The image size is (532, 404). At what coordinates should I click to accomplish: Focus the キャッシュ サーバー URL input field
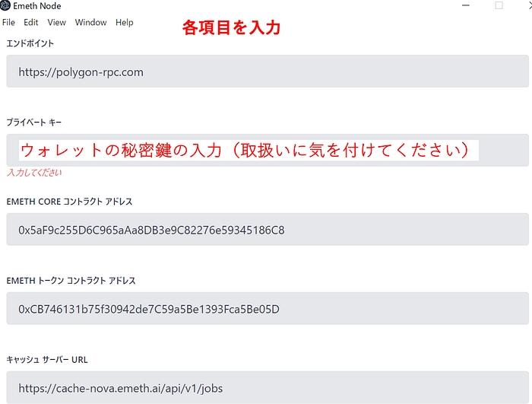tap(266, 387)
